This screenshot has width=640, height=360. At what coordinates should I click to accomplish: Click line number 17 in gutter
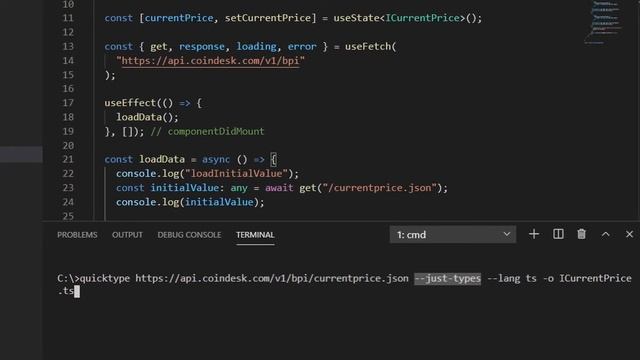pyautogui.click(x=68, y=103)
